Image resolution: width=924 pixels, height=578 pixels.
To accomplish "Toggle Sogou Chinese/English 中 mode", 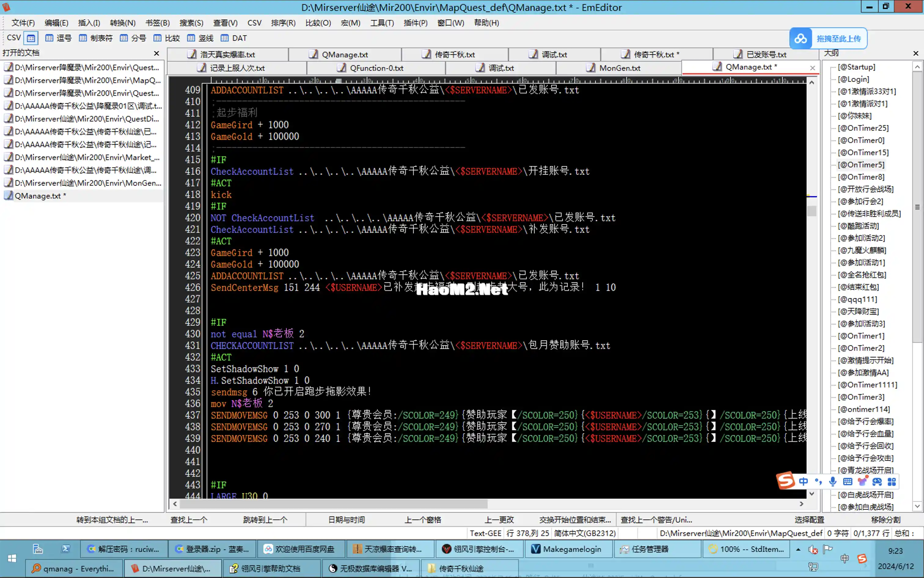I will click(x=803, y=482).
